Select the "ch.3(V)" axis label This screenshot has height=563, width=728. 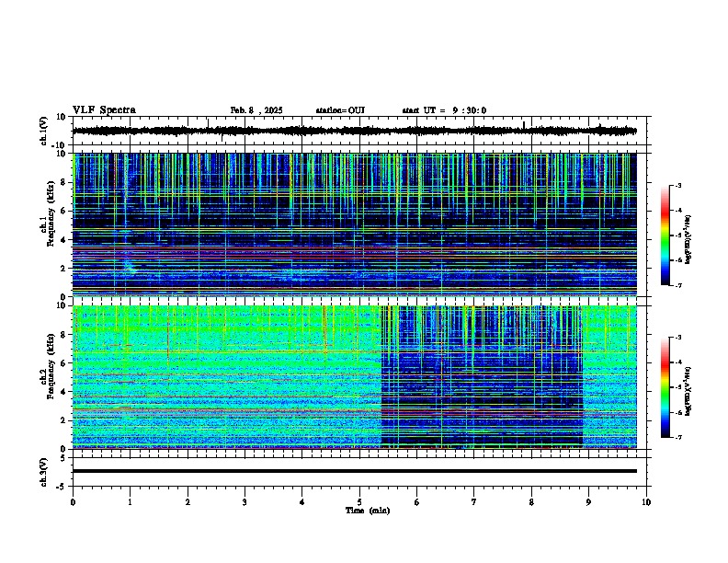tap(44, 472)
